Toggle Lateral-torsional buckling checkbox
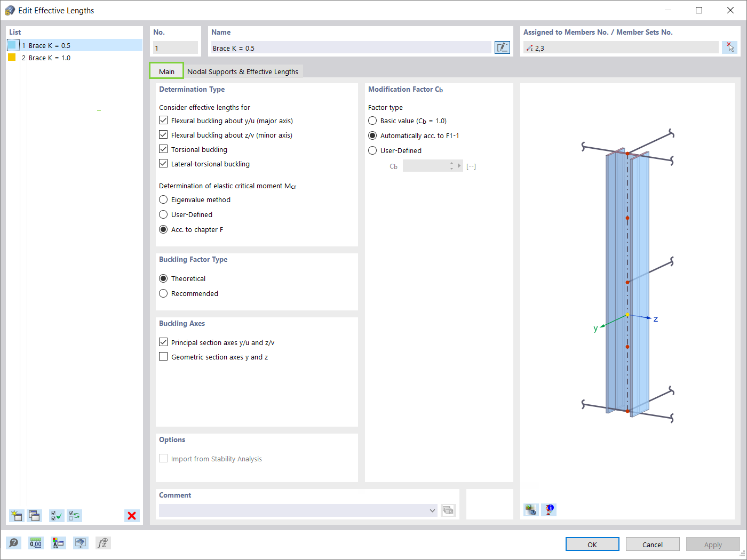747x560 pixels. (x=163, y=164)
